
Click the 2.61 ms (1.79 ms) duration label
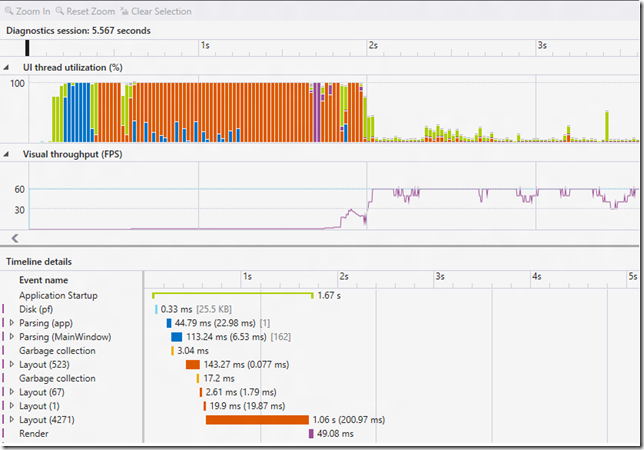click(241, 392)
